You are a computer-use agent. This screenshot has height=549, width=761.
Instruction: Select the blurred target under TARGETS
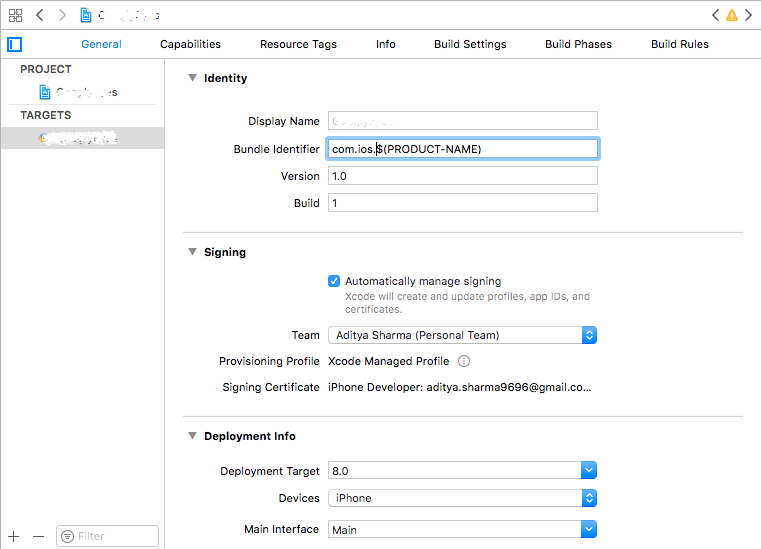point(82,138)
